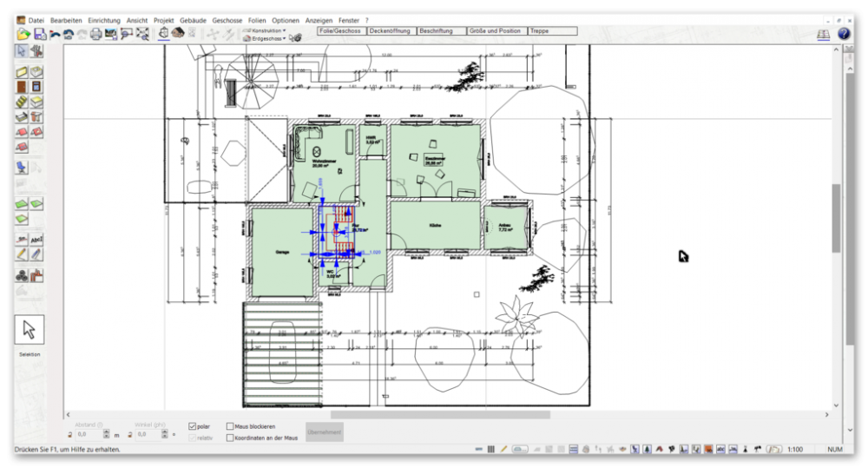Click the open folder icon in toolbar
The image size is (868, 468).
tap(23, 34)
